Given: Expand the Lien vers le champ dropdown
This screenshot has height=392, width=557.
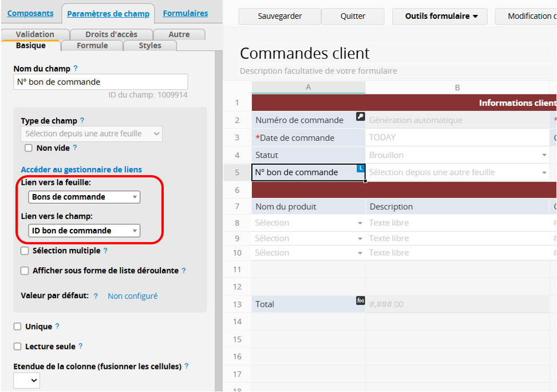Looking at the screenshot, I should (x=84, y=231).
